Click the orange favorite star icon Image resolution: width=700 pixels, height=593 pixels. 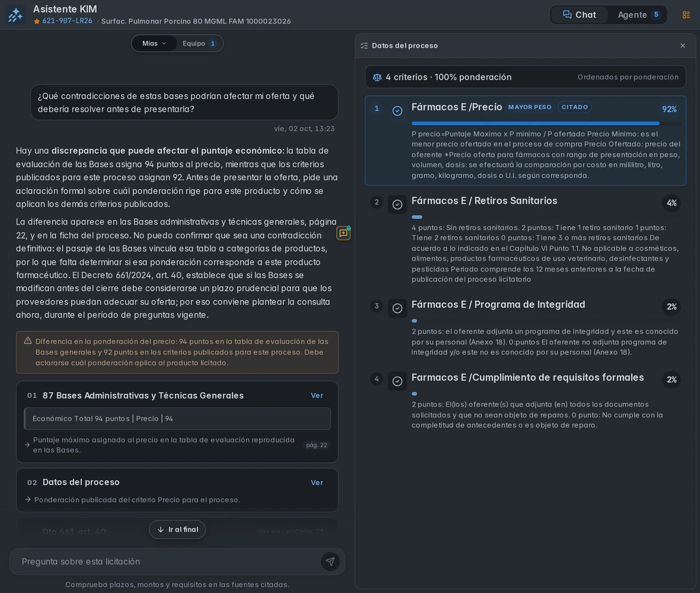37,21
